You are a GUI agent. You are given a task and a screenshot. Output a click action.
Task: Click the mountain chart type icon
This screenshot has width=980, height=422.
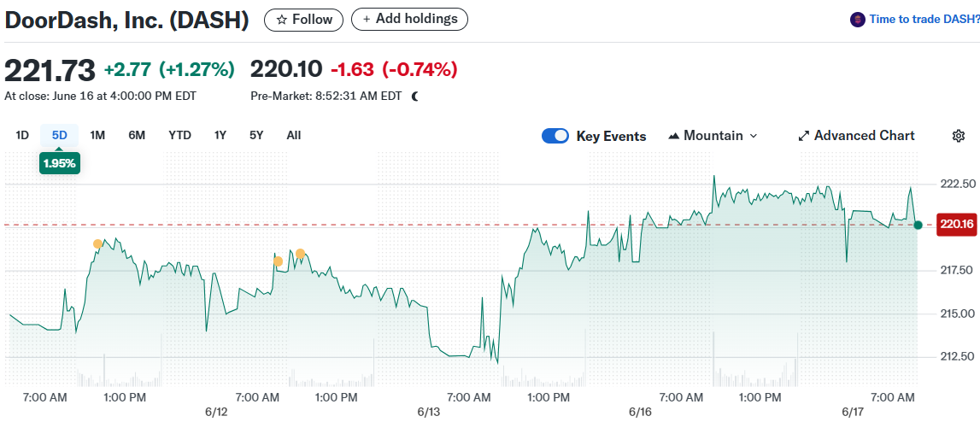click(674, 136)
